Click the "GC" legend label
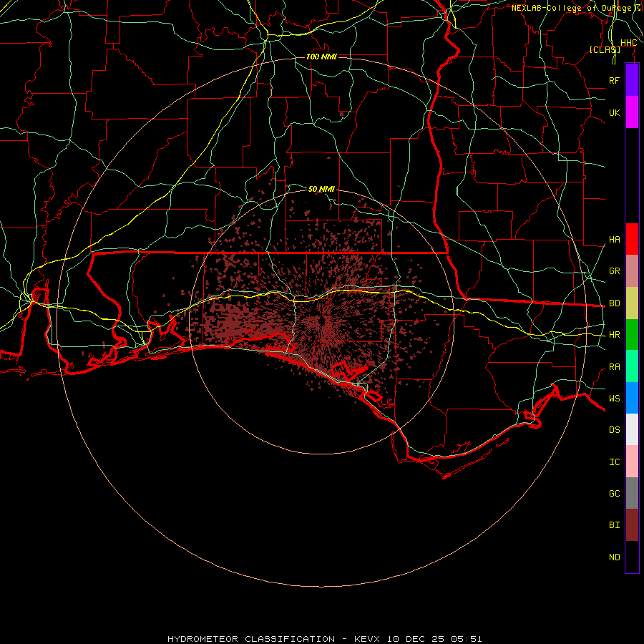 tap(614, 494)
